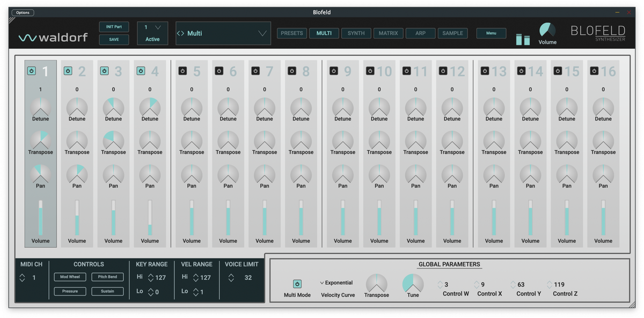This screenshot has height=318, width=644.
Task: Enable the power toggle for part 5
Action: 182,71
